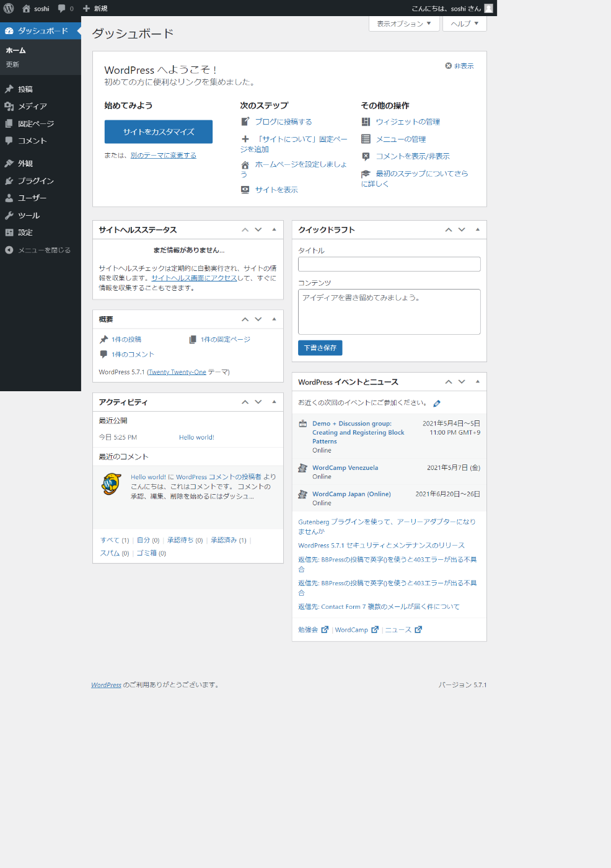Open Hello world! post link in activity
The width and height of the screenshot is (611, 868).
pos(196,437)
